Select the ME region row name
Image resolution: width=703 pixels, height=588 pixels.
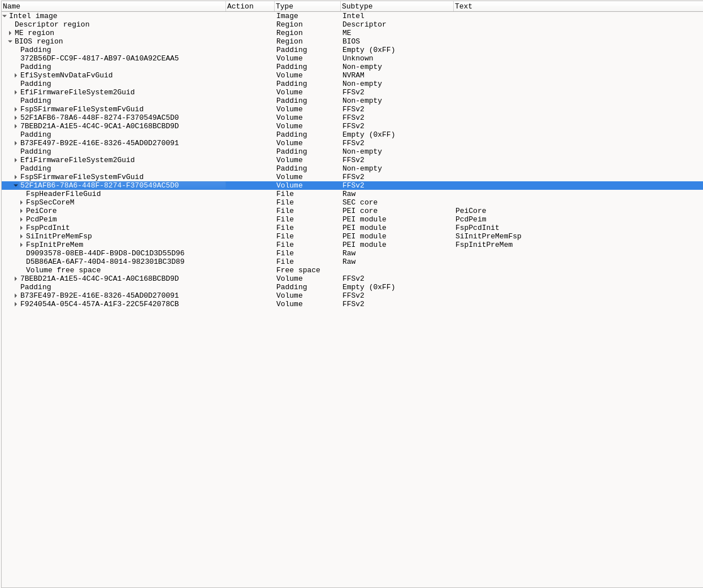34,33
